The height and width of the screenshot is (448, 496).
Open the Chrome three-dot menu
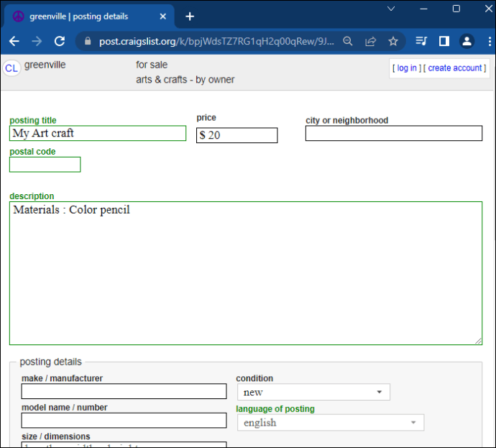click(x=490, y=41)
